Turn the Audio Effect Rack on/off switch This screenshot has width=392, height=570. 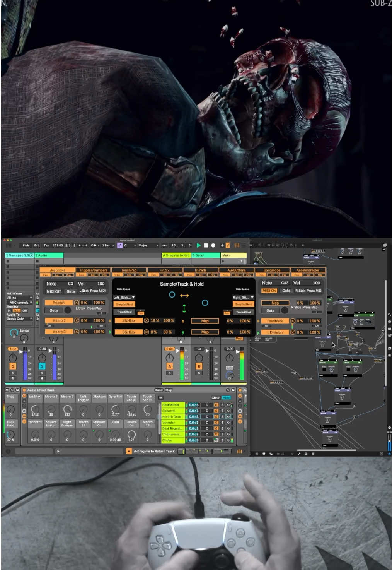click(x=24, y=390)
